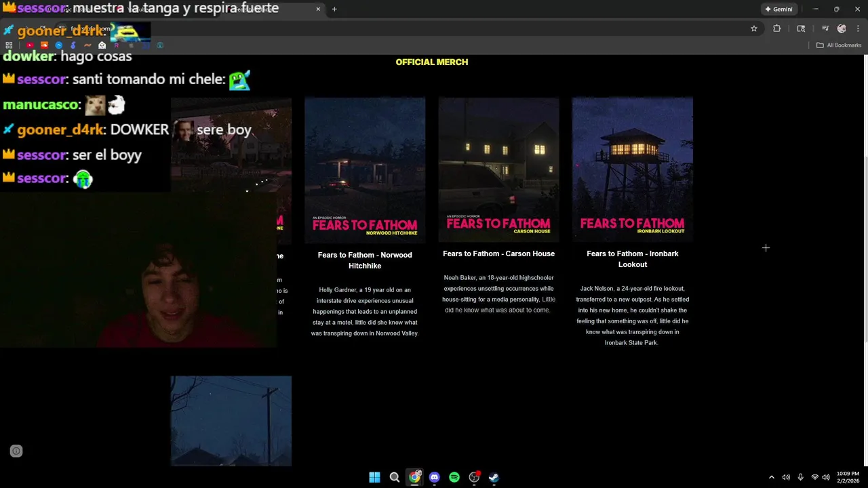The image size is (868, 488).
Task: Click the Fears to Fathom - Ironbark Lookout title
Action: coord(633,259)
